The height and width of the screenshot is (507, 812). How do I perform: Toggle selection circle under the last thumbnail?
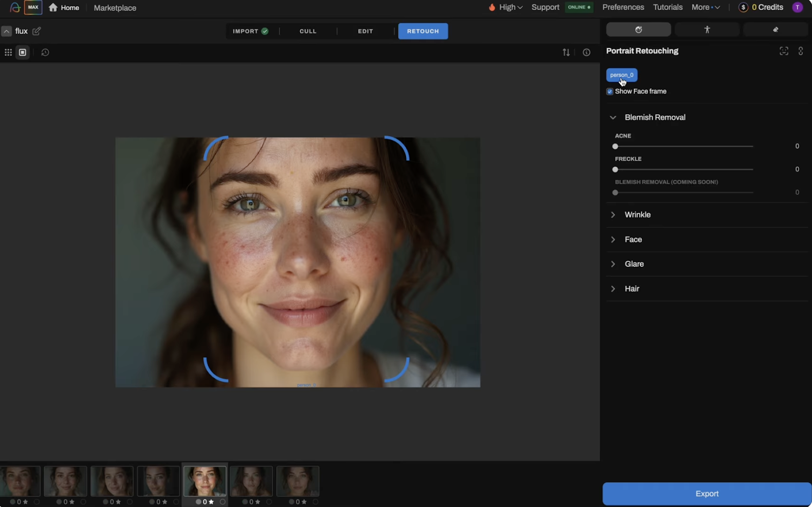pos(315,502)
